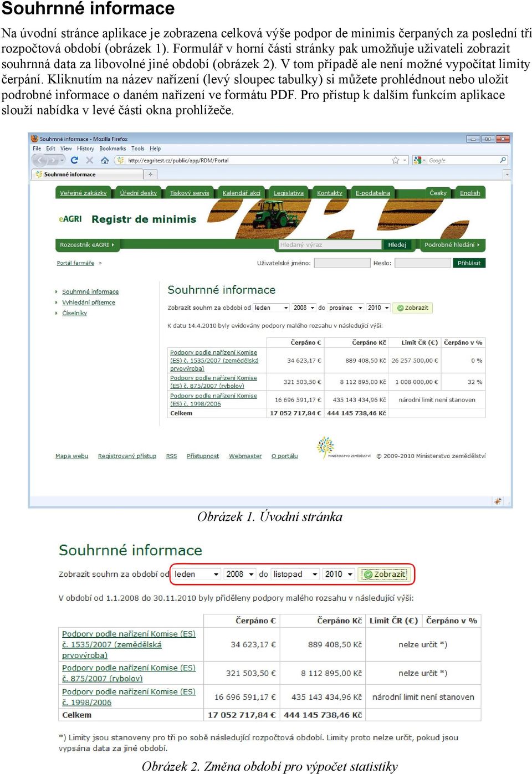Image resolution: width=532 pixels, height=774 pixels.
Task: Reload the page in Firefox
Action: [74, 160]
